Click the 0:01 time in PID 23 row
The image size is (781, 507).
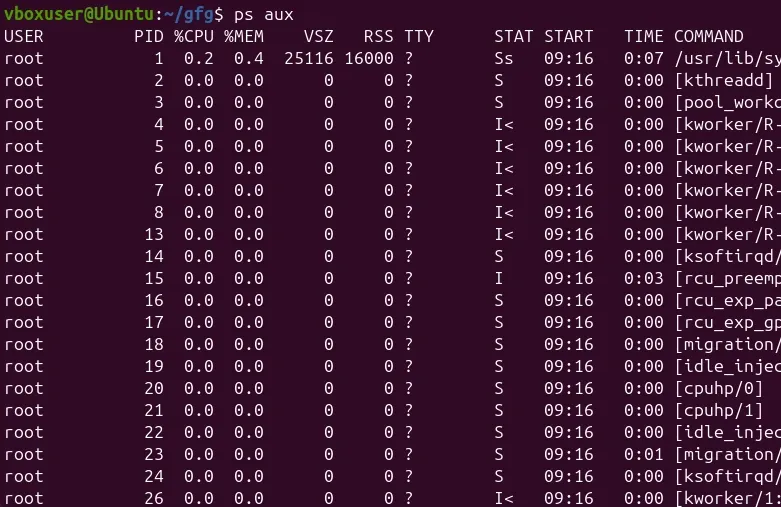tap(644, 454)
